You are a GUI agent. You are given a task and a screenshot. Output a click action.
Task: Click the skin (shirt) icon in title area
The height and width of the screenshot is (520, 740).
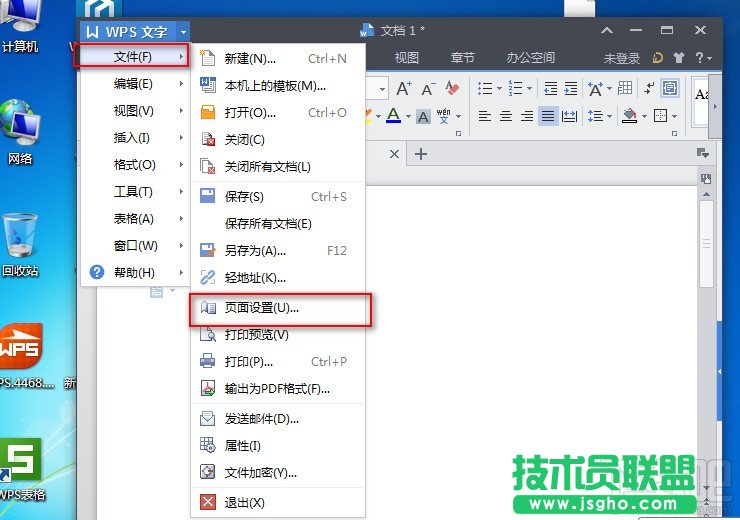point(679,58)
